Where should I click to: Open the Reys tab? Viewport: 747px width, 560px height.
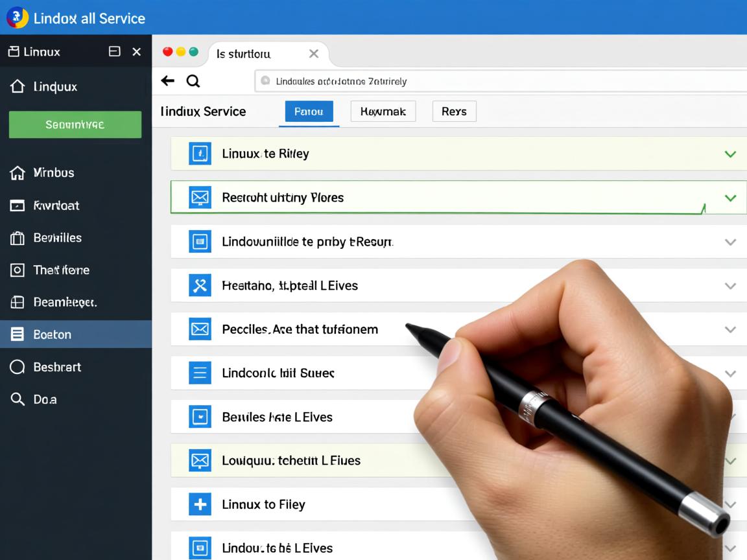coord(454,111)
